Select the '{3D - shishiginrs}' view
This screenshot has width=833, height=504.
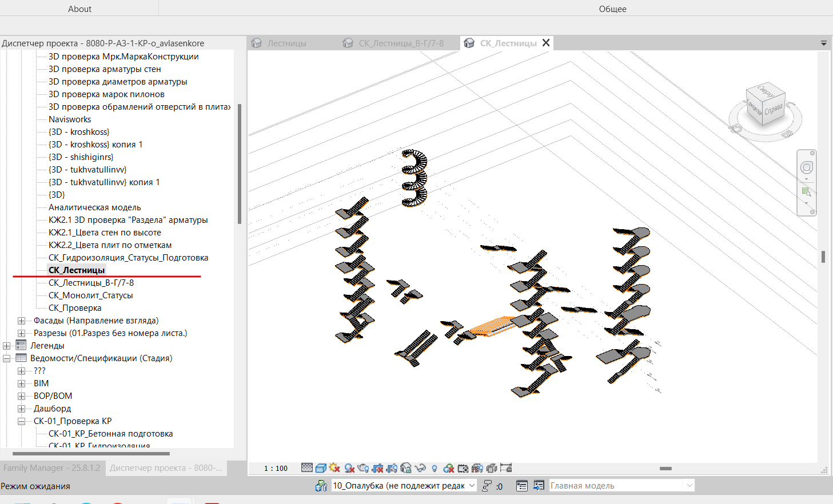click(81, 157)
